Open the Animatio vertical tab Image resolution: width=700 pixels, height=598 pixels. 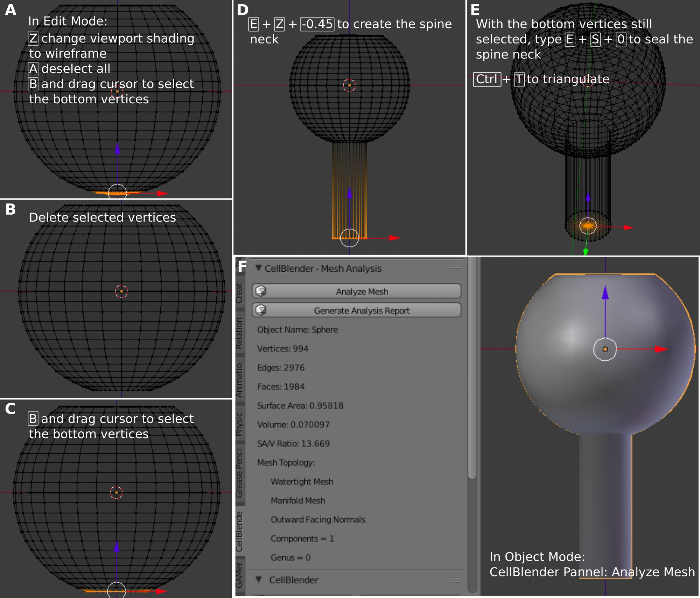pos(239,380)
